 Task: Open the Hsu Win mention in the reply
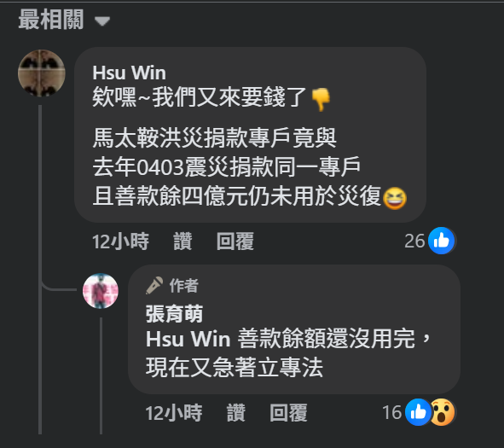[x=188, y=339]
